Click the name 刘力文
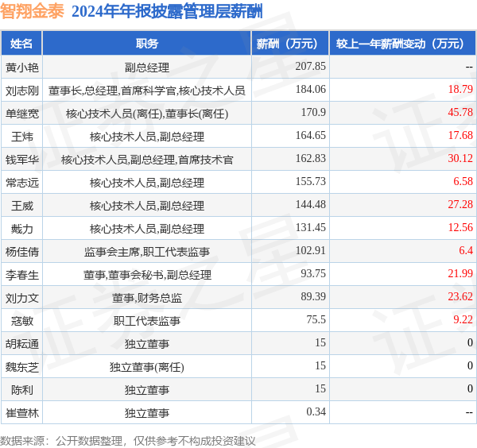This screenshot has width=477, height=448. 22,298
